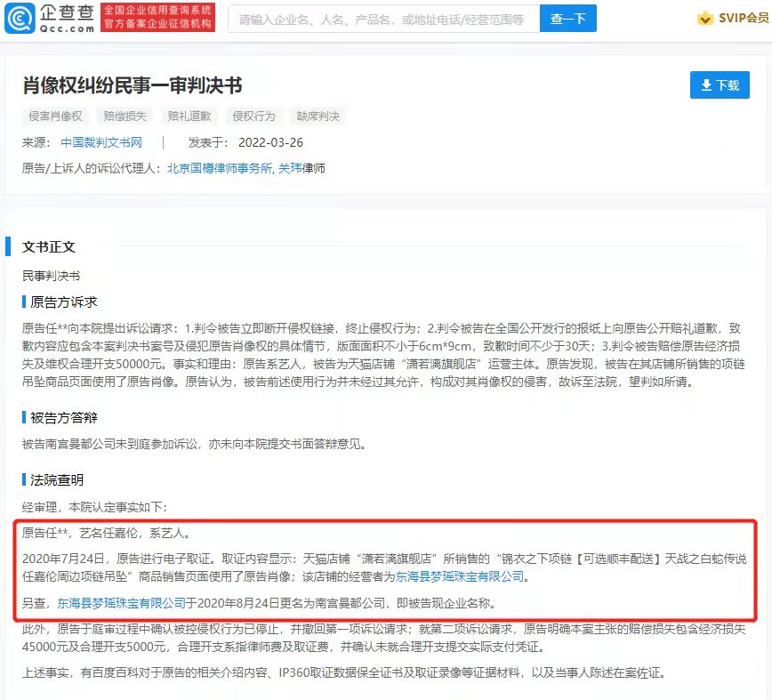
Task: Click the Qcc.com logo icon
Action: 20,18
